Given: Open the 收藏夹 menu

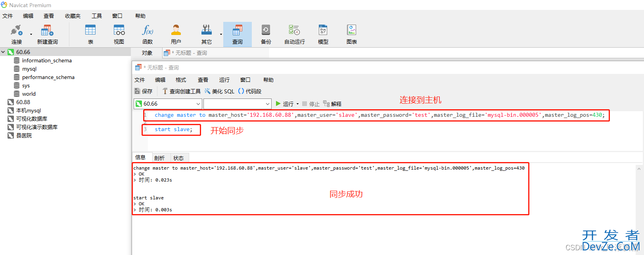Looking at the screenshot, I should (73, 16).
